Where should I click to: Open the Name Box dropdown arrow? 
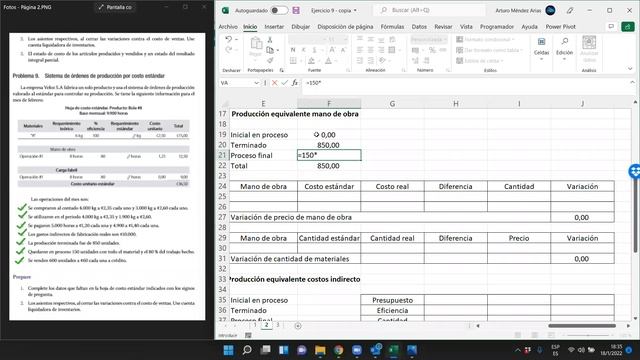pos(256,83)
